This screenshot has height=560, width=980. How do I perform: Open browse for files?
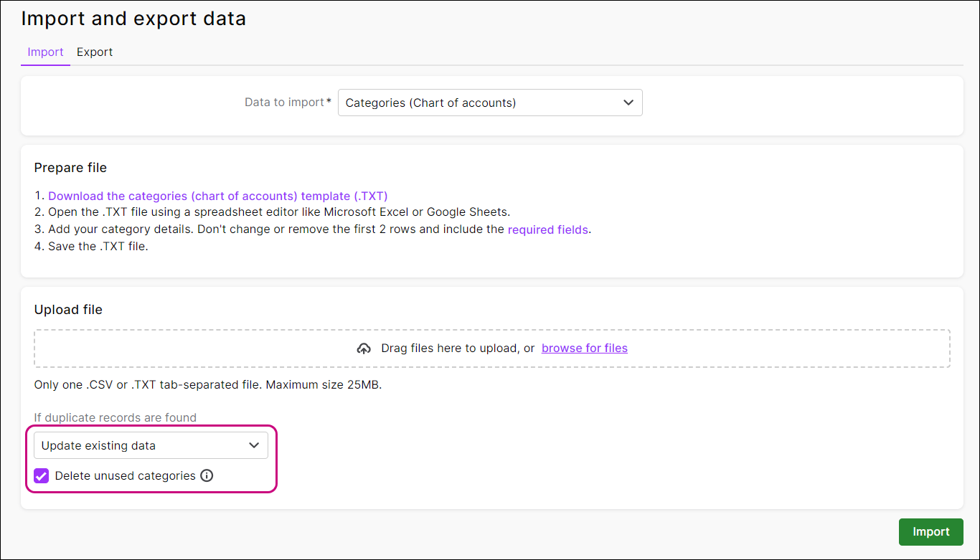(584, 348)
